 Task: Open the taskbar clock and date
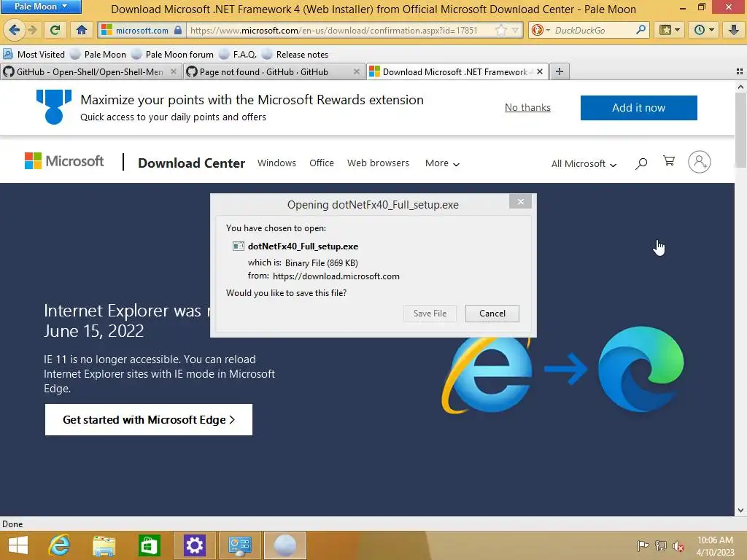(x=715, y=546)
